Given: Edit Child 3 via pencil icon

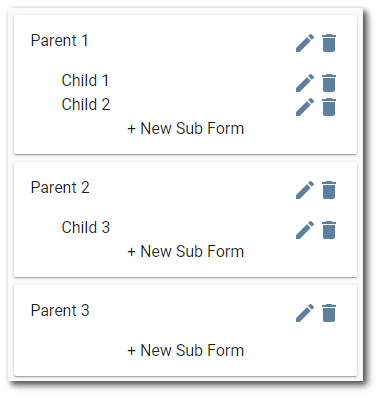Looking at the screenshot, I should pyautogui.click(x=305, y=230).
